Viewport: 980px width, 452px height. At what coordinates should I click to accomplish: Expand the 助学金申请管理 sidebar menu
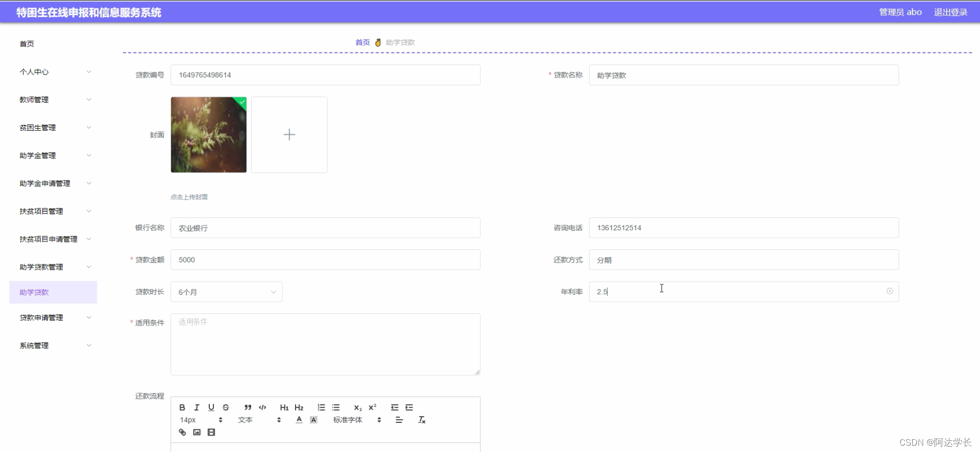[x=54, y=183]
